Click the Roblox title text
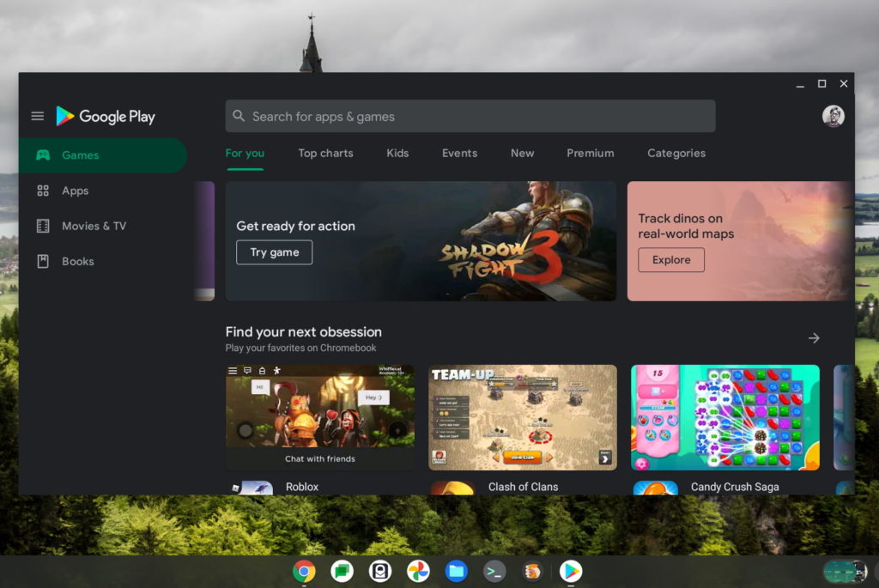 tap(302, 487)
